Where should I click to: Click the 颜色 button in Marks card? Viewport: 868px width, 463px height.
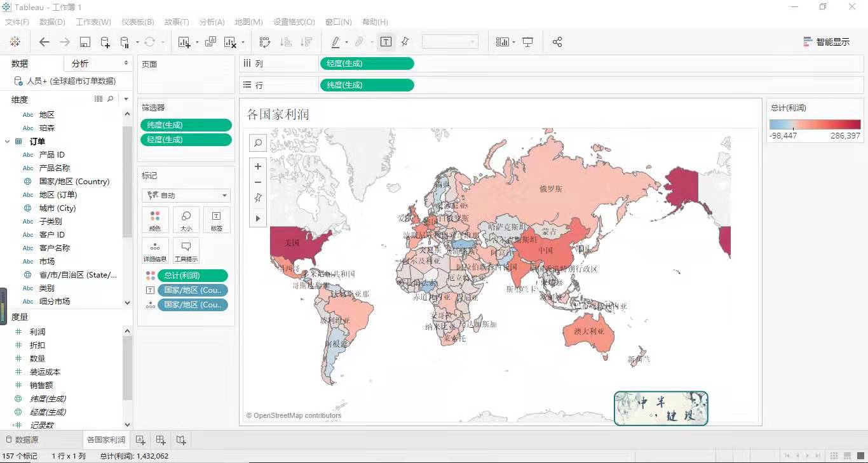point(155,220)
